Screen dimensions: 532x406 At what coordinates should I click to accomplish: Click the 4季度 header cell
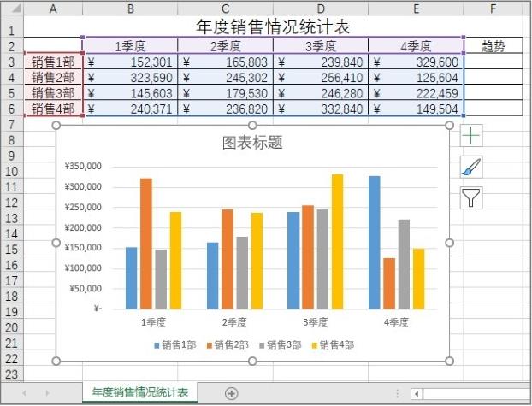click(x=416, y=45)
